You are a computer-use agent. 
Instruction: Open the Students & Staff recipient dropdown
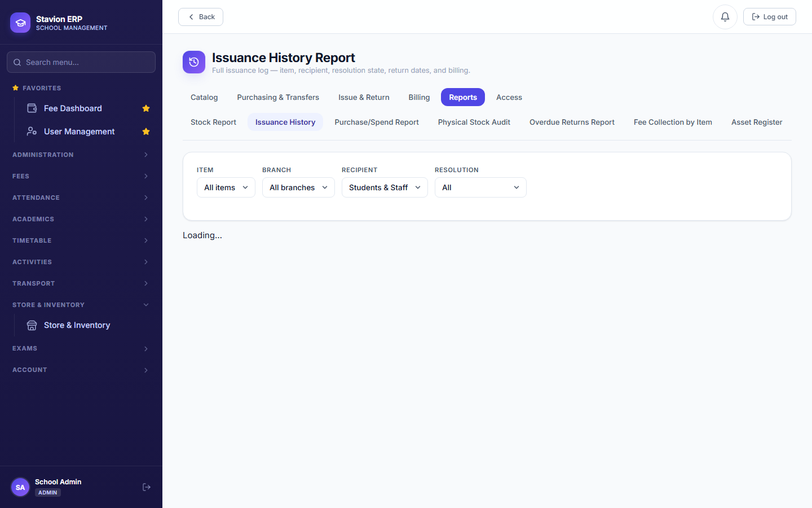pyautogui.click(x=385, y=187)
